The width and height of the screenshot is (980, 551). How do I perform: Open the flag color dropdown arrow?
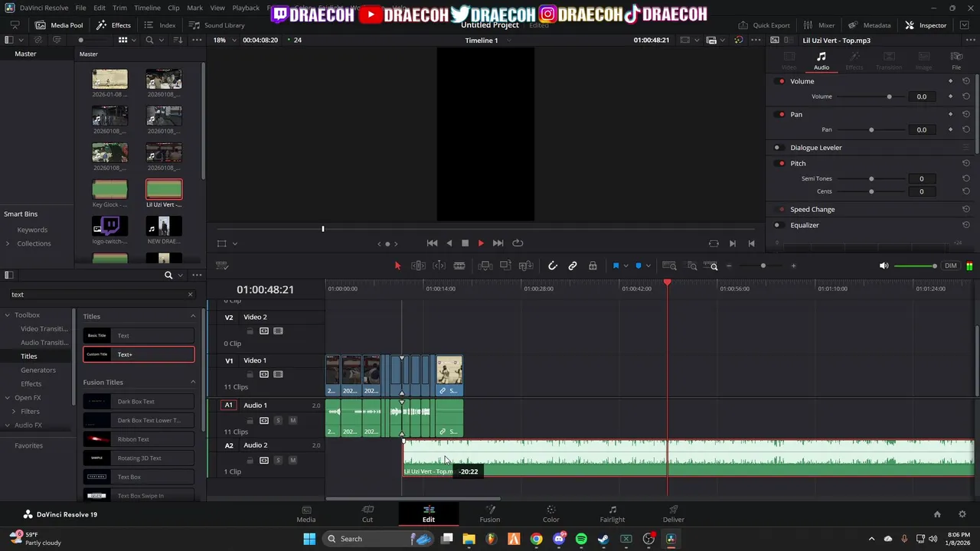(x=626, y=266)
